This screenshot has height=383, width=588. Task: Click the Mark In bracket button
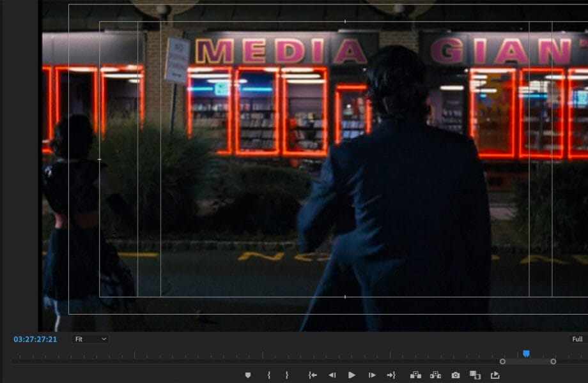[x=269, y=375]
